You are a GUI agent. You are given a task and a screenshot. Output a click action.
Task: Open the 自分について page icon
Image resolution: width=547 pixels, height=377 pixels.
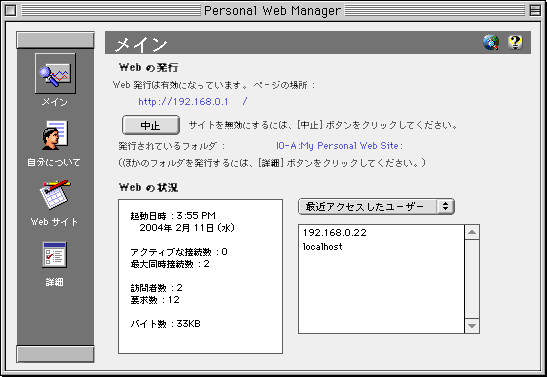coord(55,135)
